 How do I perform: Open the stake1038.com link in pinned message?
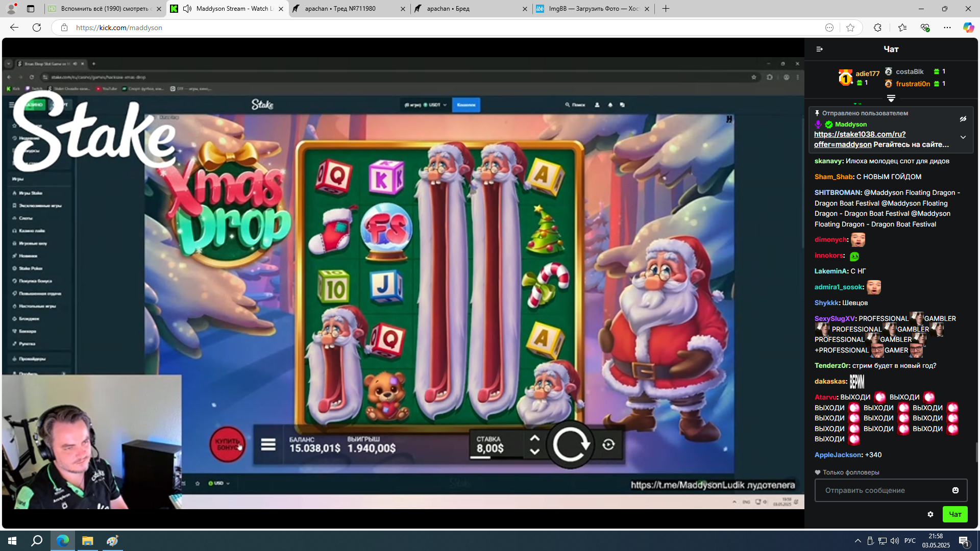click(860, 139)
